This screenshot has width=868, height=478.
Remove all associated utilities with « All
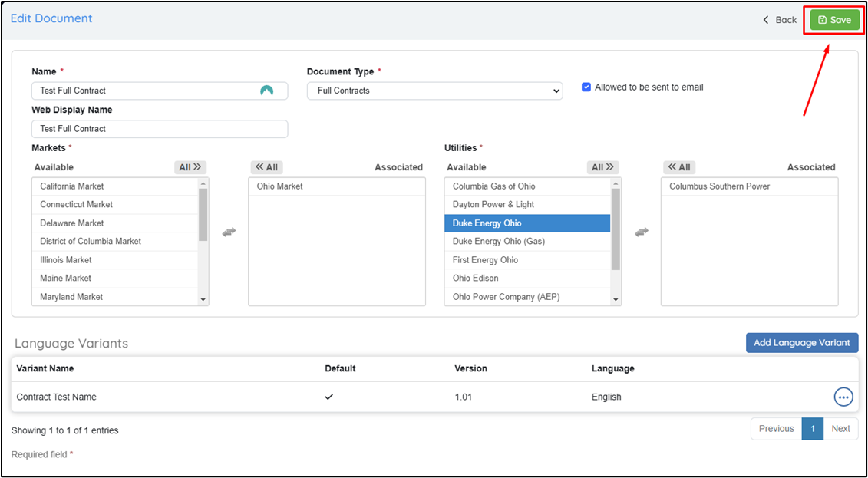pos(679,167)
